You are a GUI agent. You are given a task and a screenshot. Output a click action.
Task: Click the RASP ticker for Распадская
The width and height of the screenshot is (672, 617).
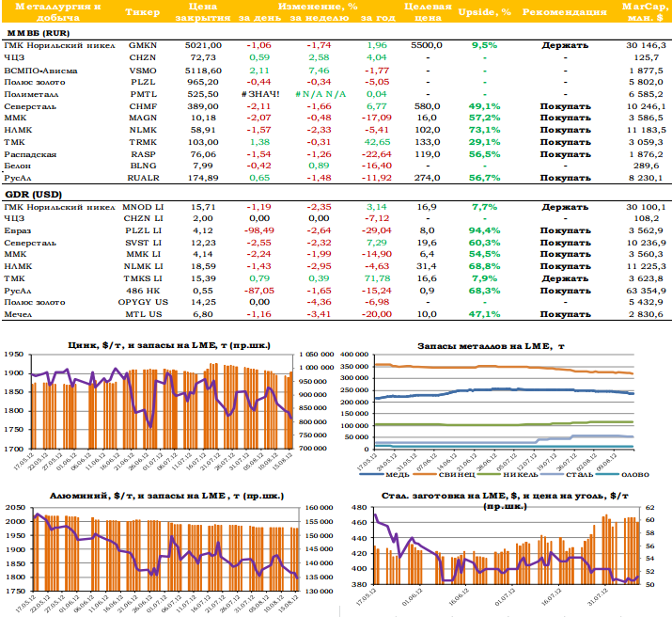pos(143,154)
